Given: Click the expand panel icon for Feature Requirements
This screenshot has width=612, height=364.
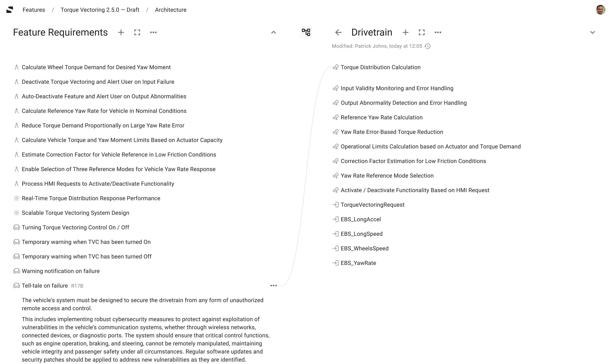Looking at the screenshot, I should (137, 32).
